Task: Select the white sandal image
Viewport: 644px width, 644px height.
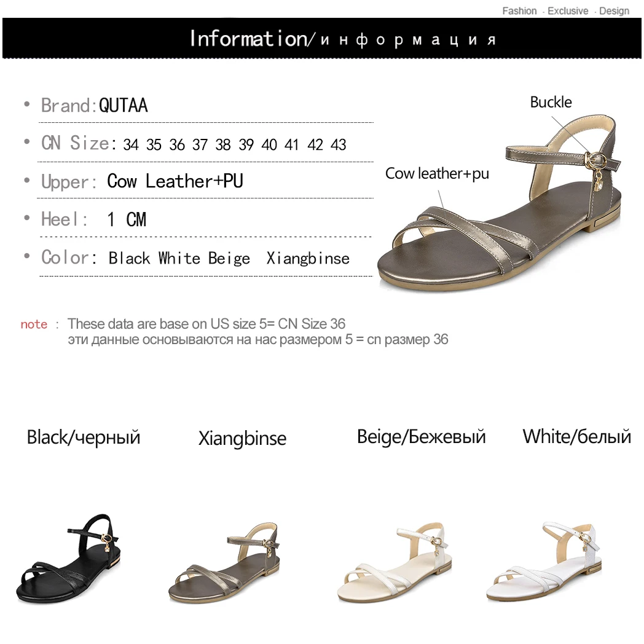Action: pos(544,562)
